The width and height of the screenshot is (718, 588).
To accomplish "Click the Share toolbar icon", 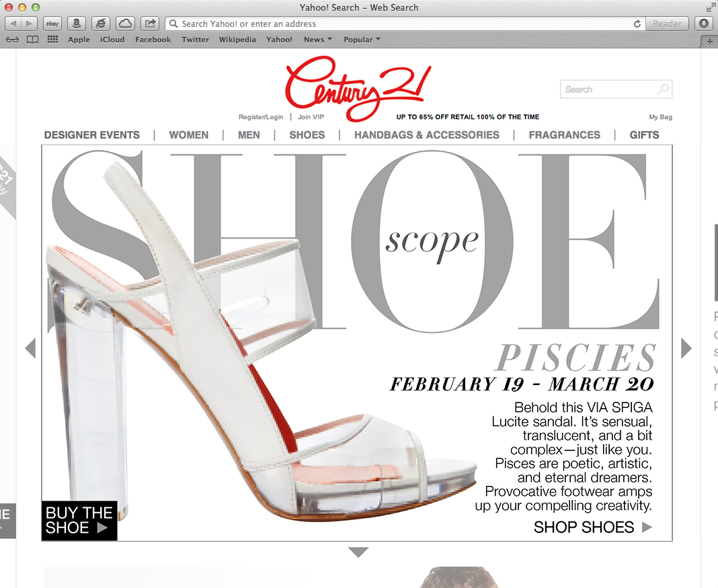I will 150,24.
